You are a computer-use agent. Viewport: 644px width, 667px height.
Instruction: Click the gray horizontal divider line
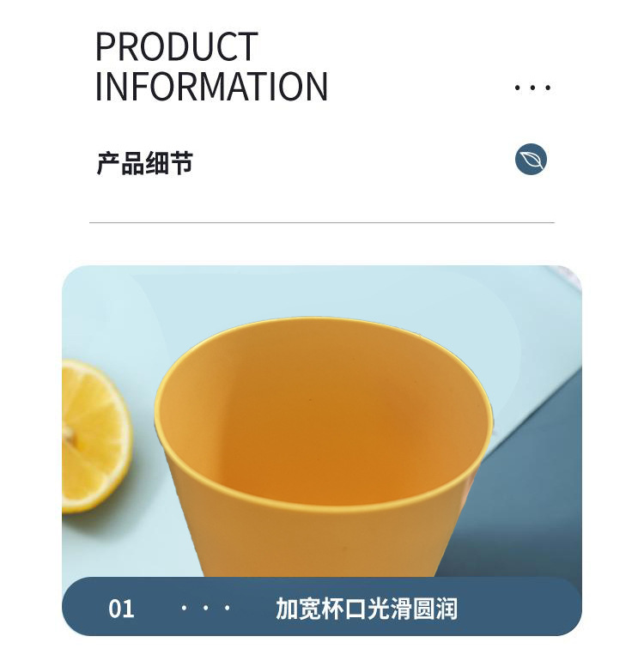322,222
